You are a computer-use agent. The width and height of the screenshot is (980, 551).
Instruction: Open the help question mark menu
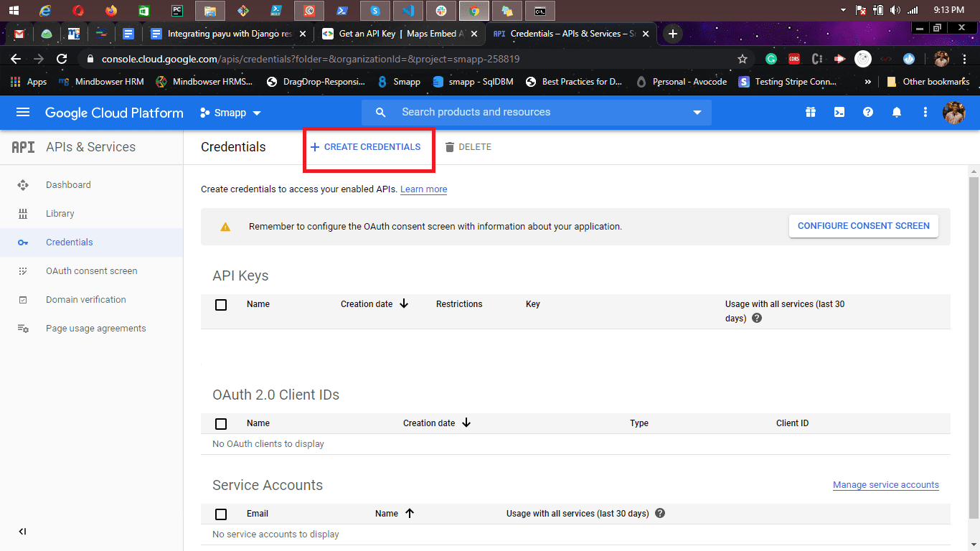click(868, 113)
